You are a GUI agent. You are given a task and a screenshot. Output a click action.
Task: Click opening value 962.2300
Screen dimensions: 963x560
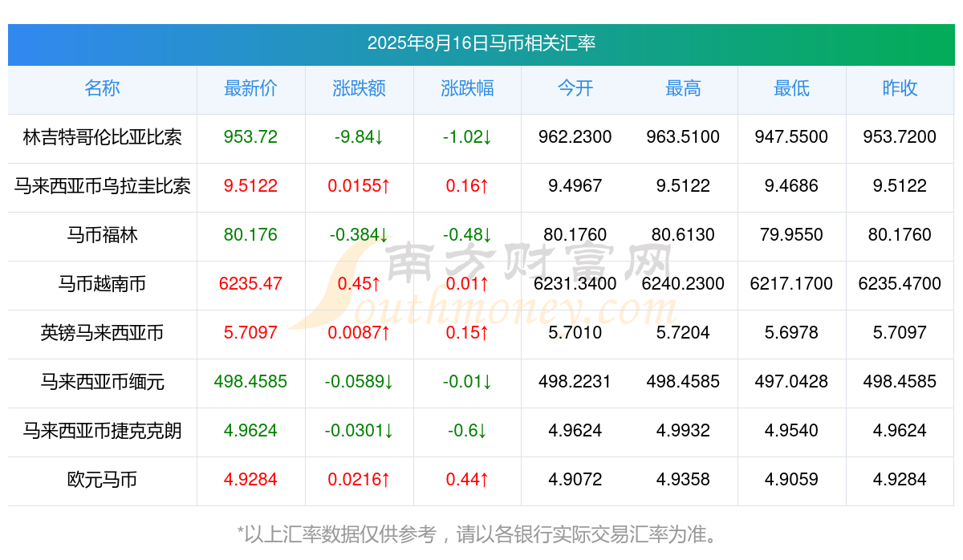575,137
